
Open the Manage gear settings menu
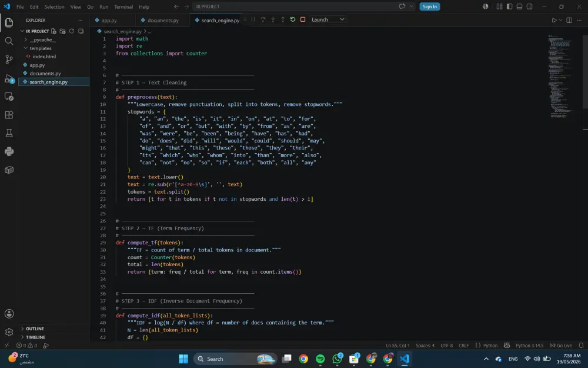(x=9, y=332)
